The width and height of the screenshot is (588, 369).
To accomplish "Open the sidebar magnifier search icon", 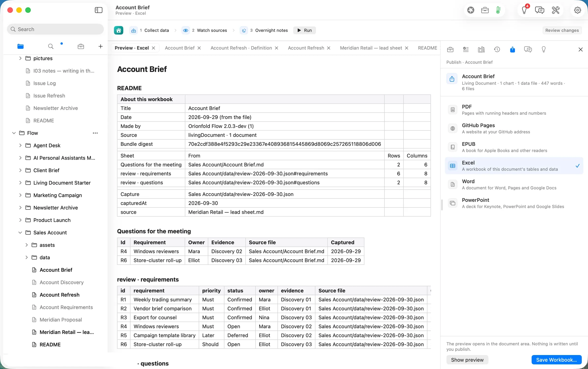I will pyautogui.click(x=51, y=46).
